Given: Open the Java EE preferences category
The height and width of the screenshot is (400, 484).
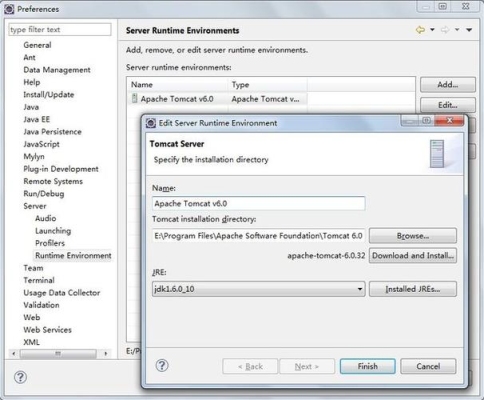Looking at the screenshot, I should tap(36, 119).
